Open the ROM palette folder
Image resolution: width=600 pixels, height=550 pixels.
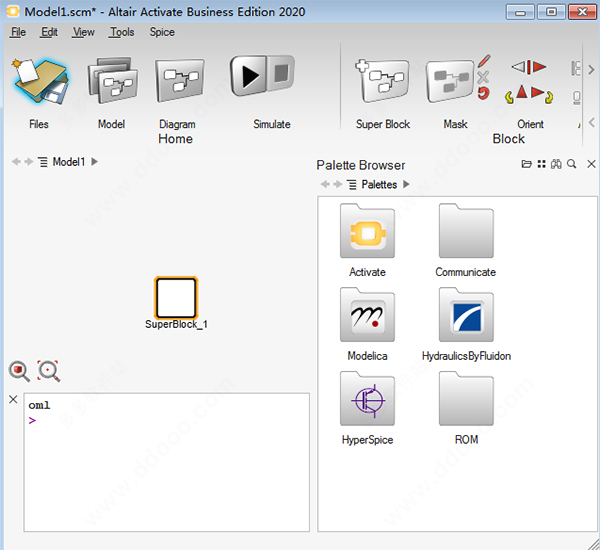(466, 398)
